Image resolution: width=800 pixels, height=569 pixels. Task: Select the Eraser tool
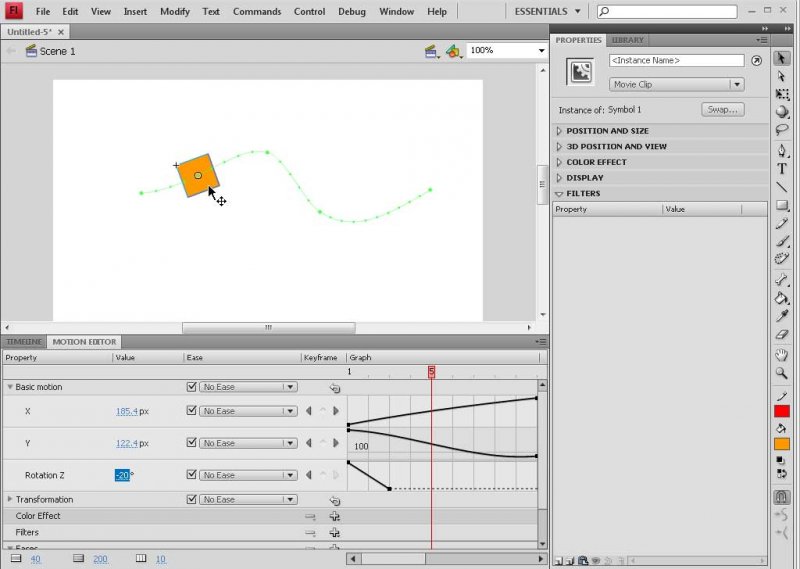(x=782, y=335)
